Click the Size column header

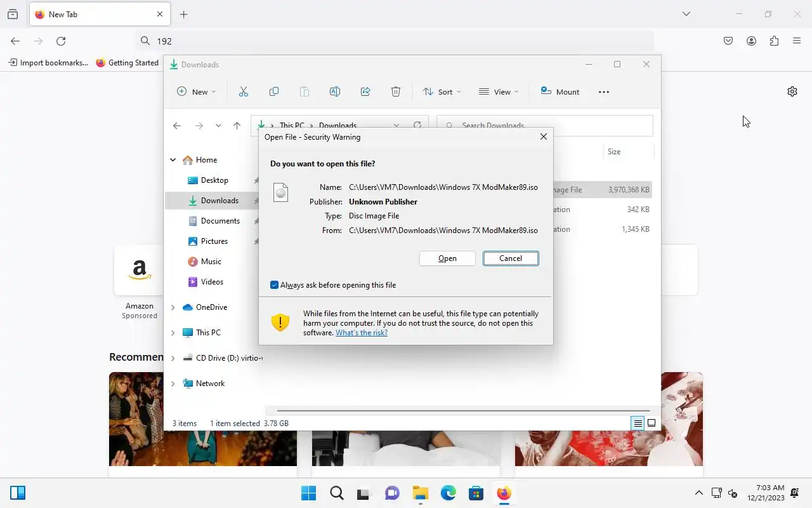pos(614,152)
